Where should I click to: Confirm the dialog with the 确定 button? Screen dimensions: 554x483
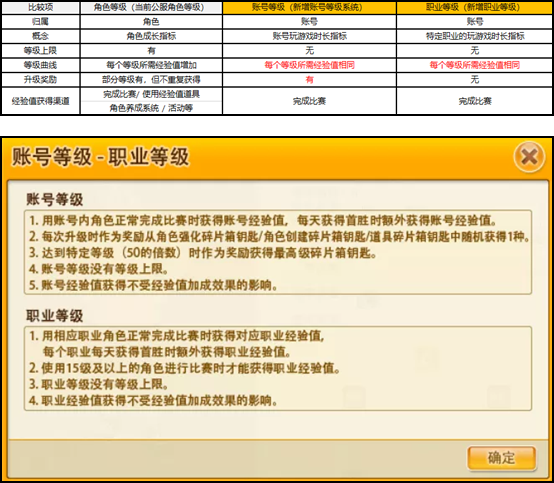(502, 458)
